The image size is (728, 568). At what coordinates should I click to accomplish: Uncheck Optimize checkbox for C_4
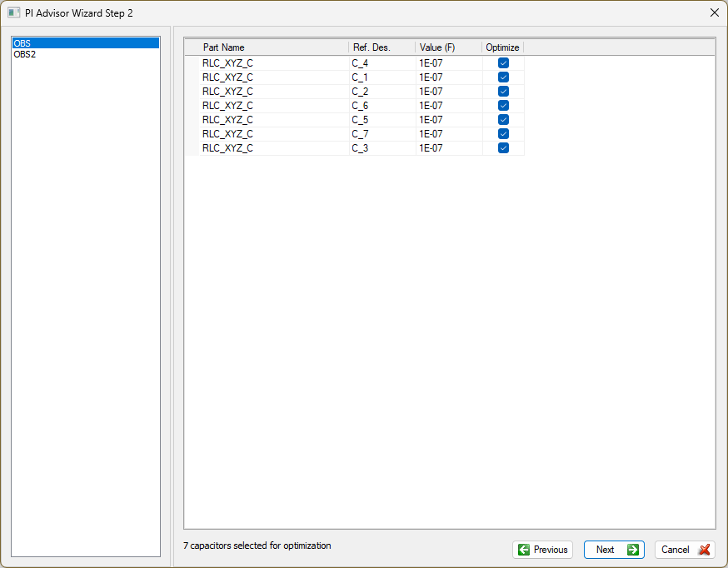coord(503,63)
